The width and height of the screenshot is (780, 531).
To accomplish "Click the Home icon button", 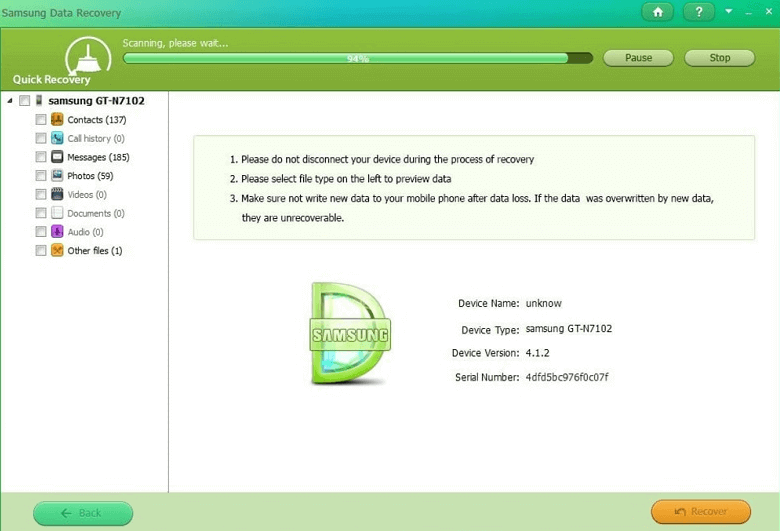I will [657, 12].
